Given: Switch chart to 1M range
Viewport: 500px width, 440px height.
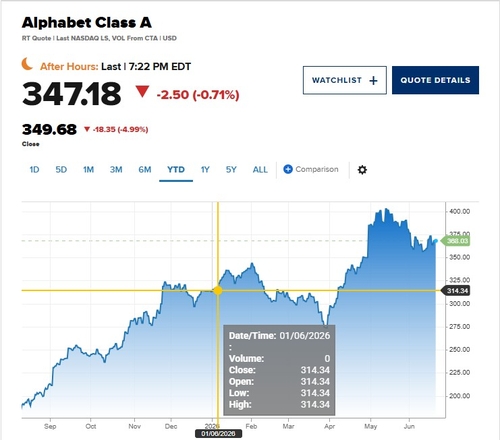Looking at the screenshot, I should pos(88,170).
